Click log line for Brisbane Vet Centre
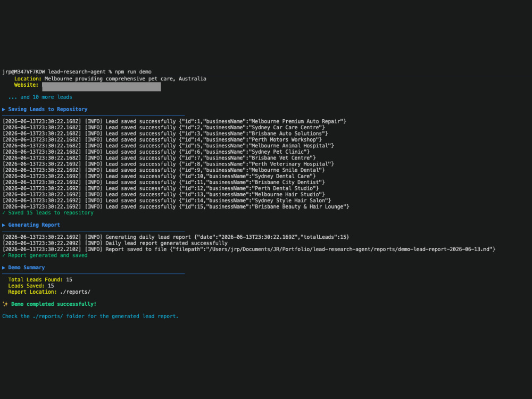The height and width of the screenshot is (399, 532). click(x=159, y=158)
